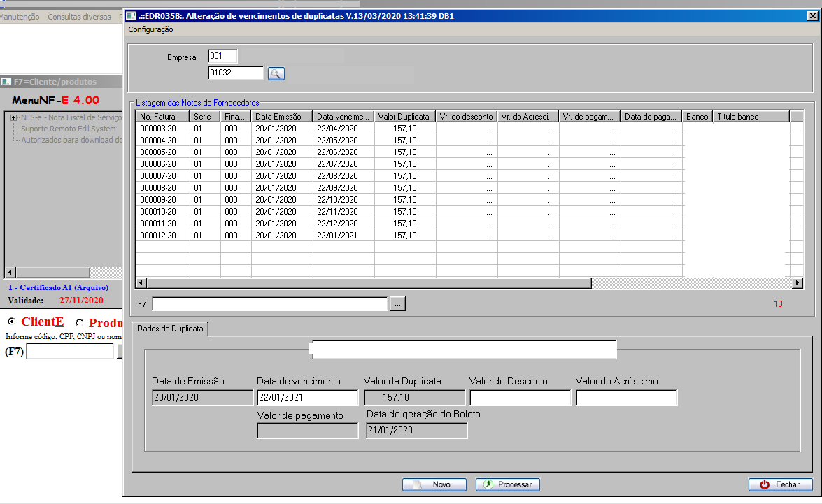Open the Configuração menu
The height and width of the screenshot is (504, 822).
point(150,29)
